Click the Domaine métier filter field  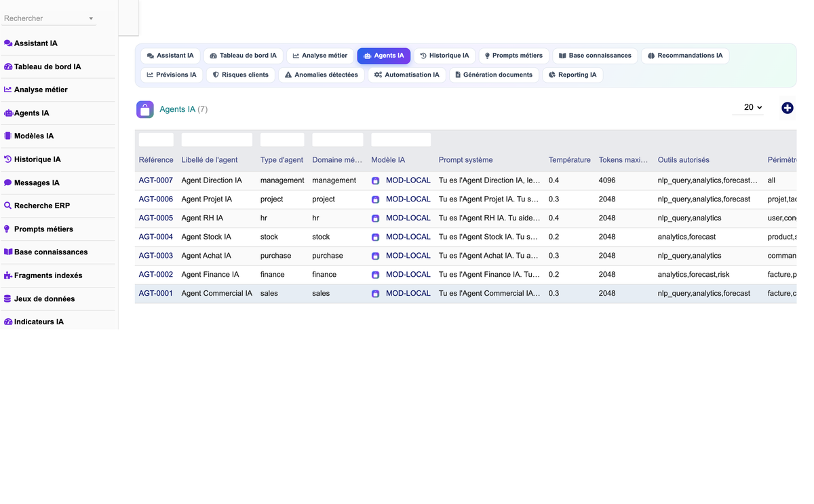(x=338, y=140)
